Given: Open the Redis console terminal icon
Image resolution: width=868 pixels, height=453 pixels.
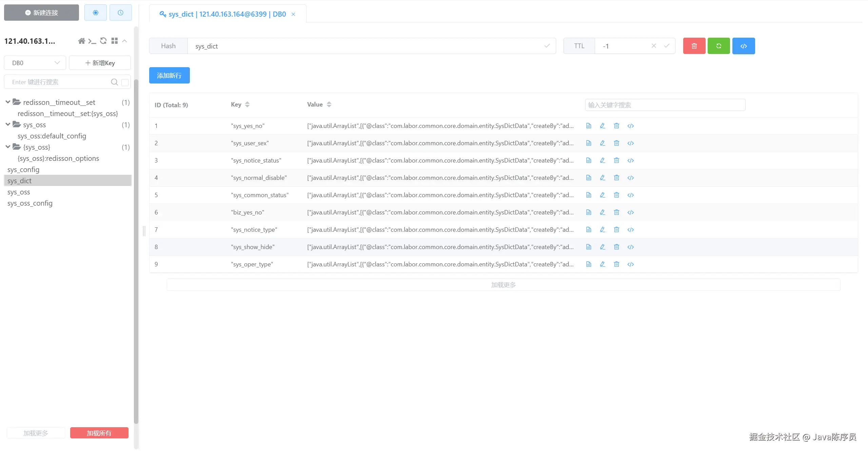Looking at the screenshot, I should (x=92, y=41).
